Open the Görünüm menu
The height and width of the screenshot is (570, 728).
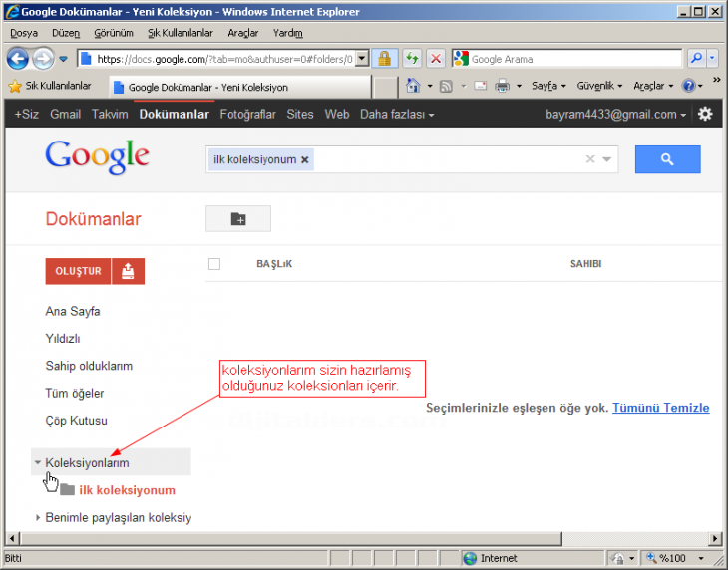coord(114,33)
